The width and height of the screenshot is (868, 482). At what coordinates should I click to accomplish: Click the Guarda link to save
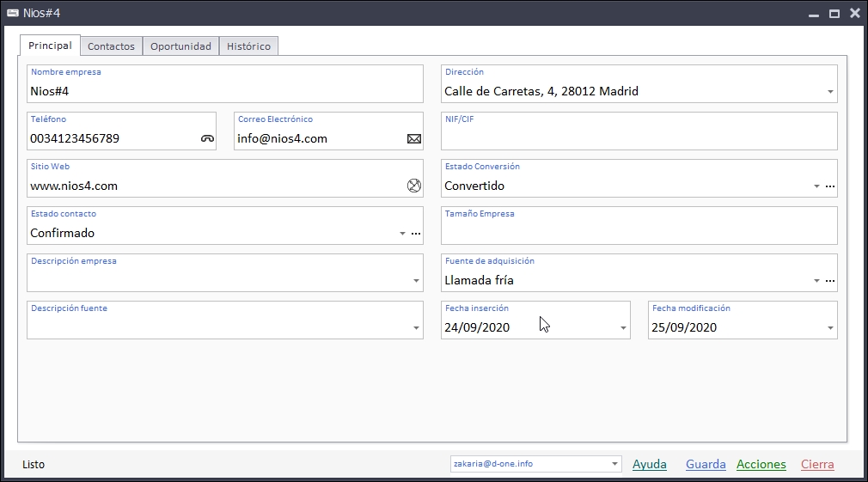[x=706, y=464]
